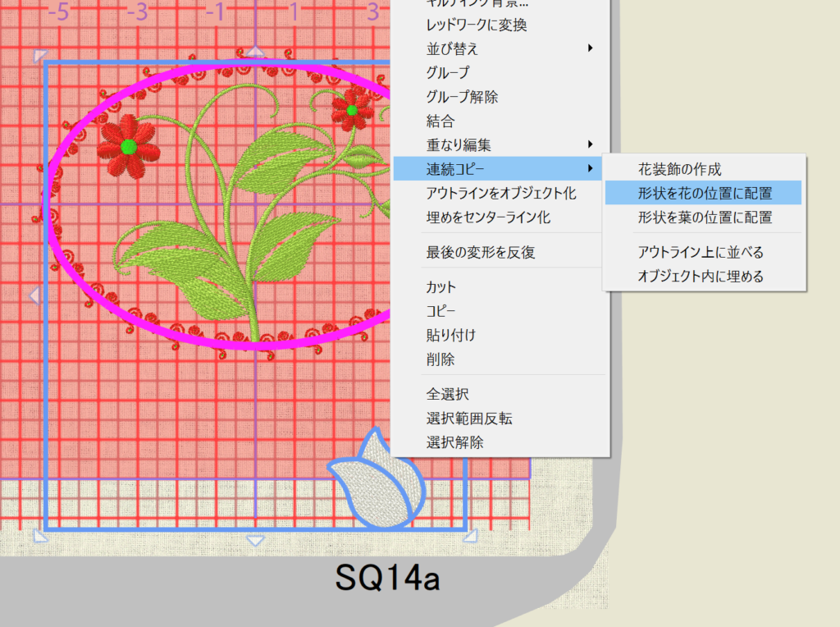Click the bottom-left corner selection handle
Image resolution: width=840 pixels, height=627 pixels.
pyautogui.click(x=39, y=537)
